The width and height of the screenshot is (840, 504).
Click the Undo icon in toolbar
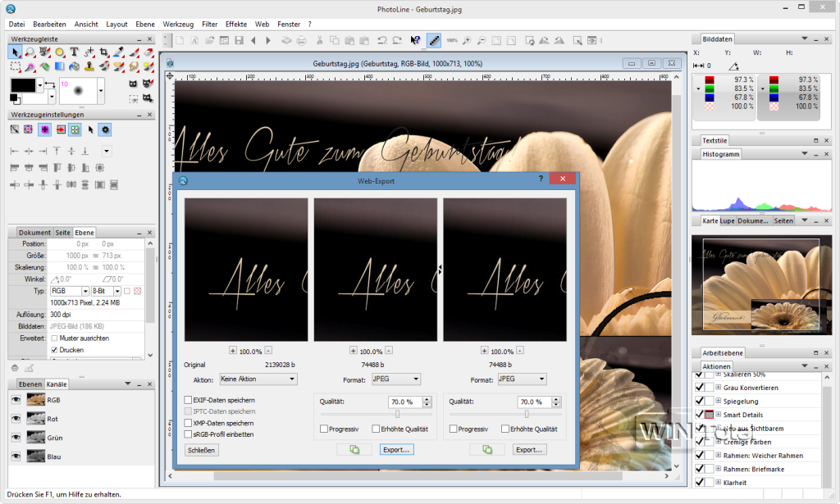[x=382, y=39]
